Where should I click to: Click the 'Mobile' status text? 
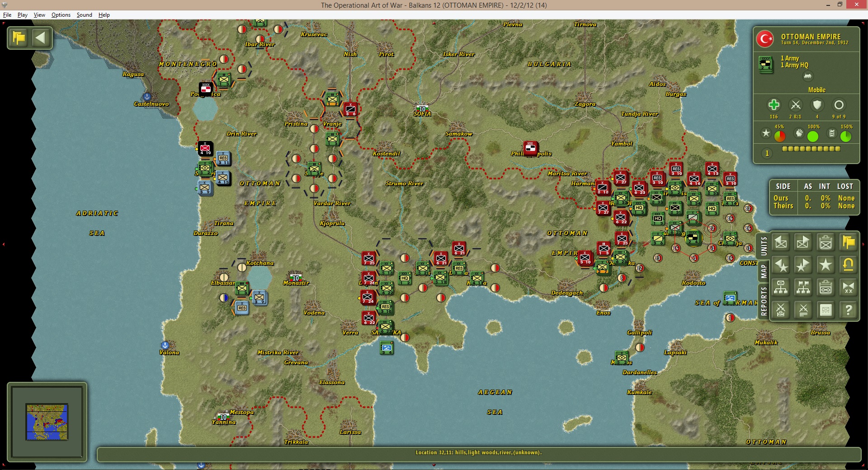point(816,90)
